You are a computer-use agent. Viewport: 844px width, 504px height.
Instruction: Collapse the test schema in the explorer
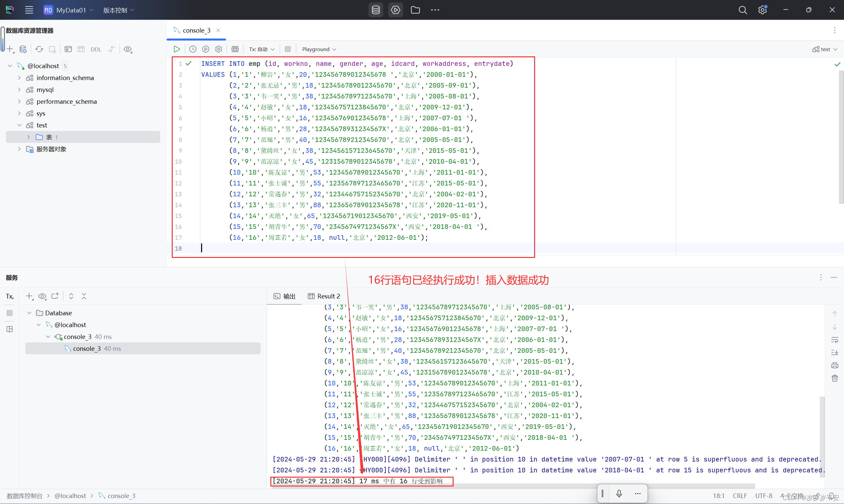click(x=19, y=125)
